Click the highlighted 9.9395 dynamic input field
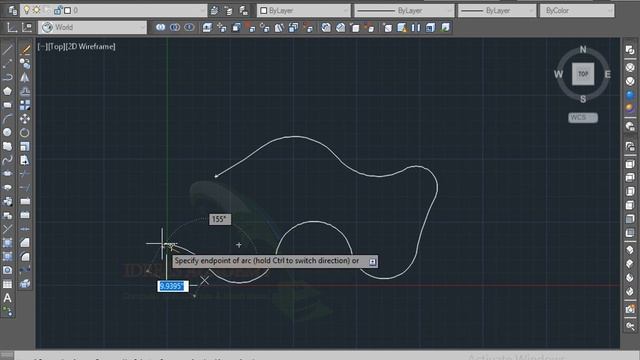 point(173,286)
